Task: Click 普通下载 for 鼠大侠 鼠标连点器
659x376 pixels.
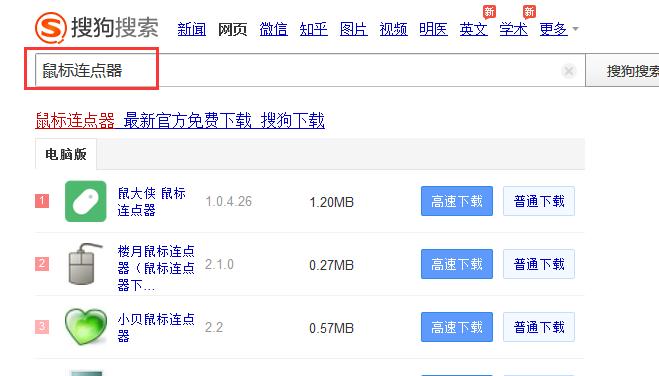Action: click(x=539, y=201)
